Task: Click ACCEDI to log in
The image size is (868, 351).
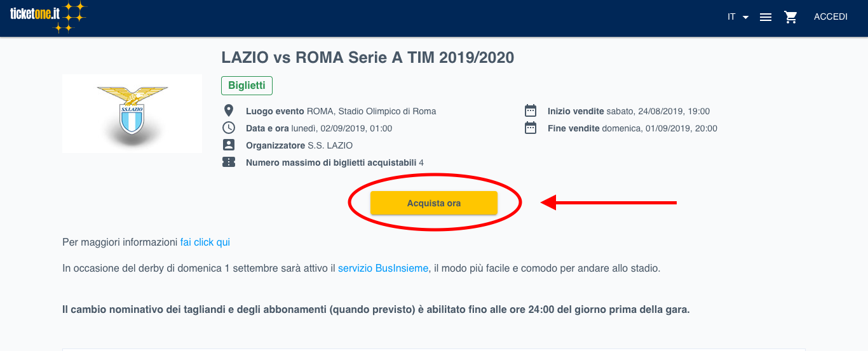Action: [831, 17]
